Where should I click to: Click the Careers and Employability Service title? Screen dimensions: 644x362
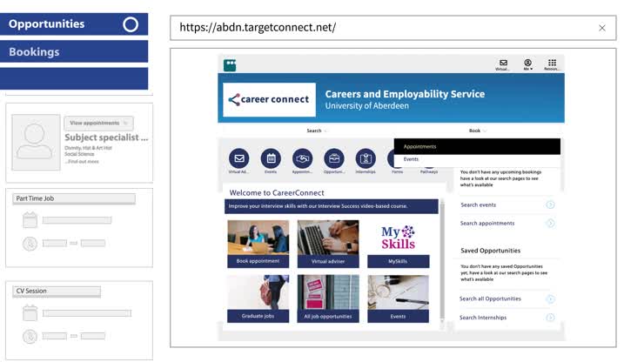(x=405, y=94)
